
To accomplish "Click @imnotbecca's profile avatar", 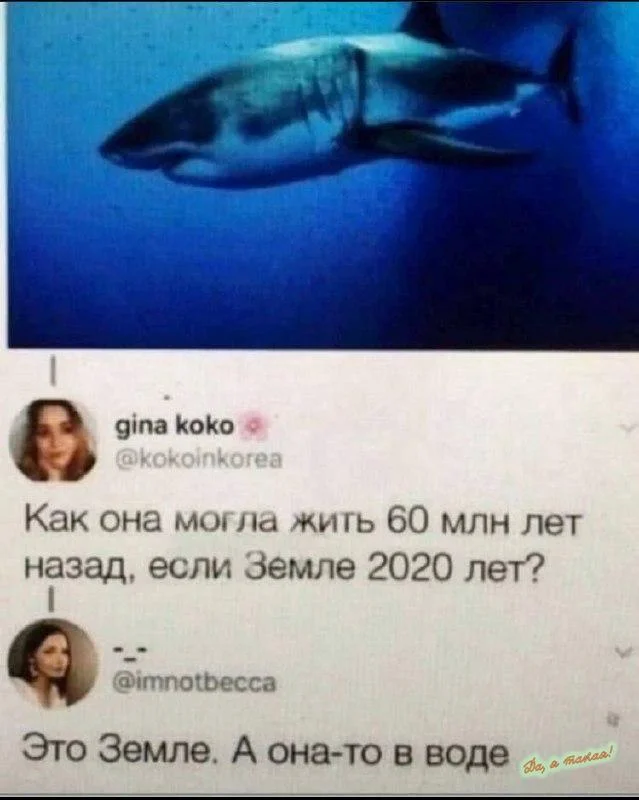I will pyautogui.click(x=53, y=663).
